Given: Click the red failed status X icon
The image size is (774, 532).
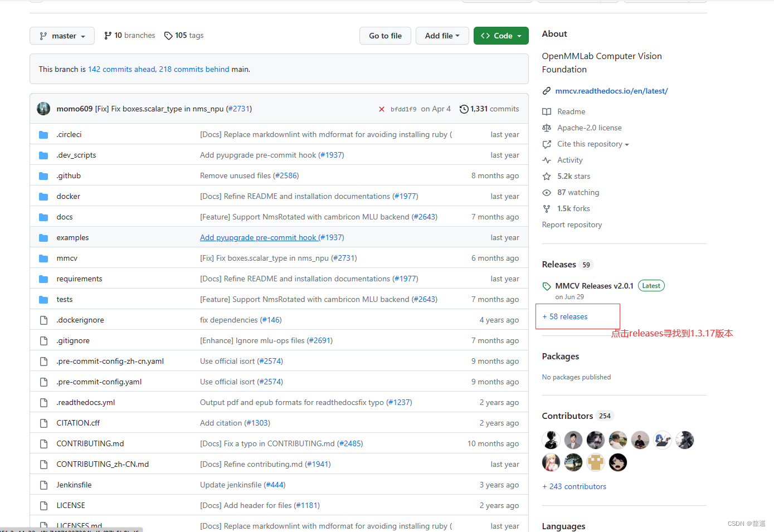Looking at the screenshot, I should tap(382, 109).
